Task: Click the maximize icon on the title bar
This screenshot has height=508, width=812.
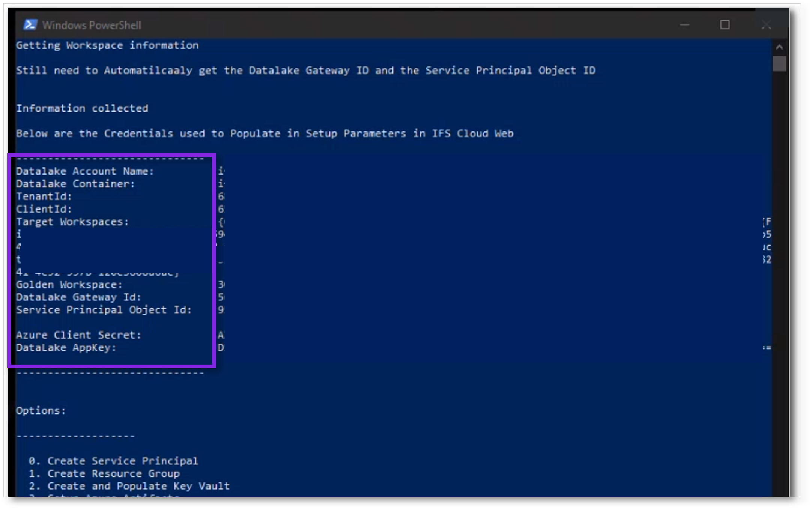Action: pos(725,25)
